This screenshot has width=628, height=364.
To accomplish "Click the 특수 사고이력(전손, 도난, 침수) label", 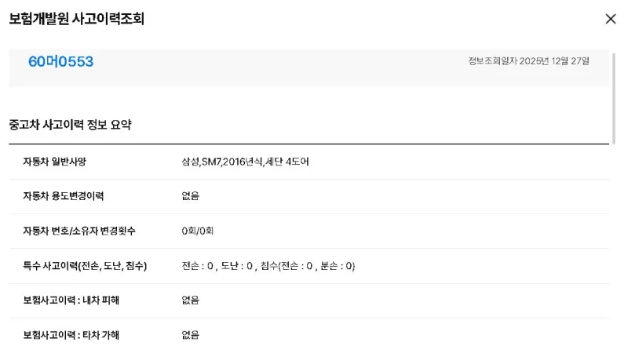I will (x=86, y=266).
